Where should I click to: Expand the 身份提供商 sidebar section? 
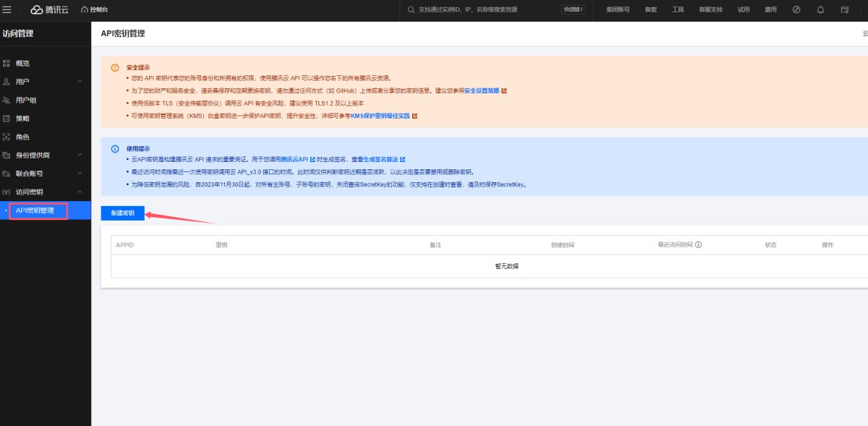(x=80, y=156)
